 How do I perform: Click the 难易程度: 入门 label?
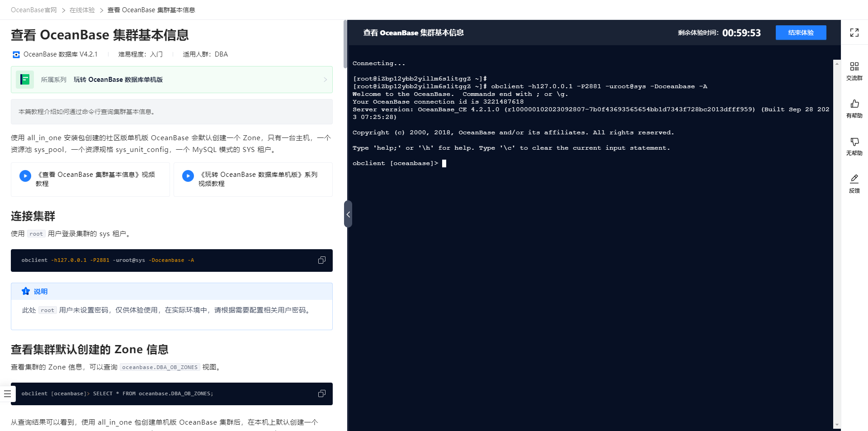pos(141,54)
